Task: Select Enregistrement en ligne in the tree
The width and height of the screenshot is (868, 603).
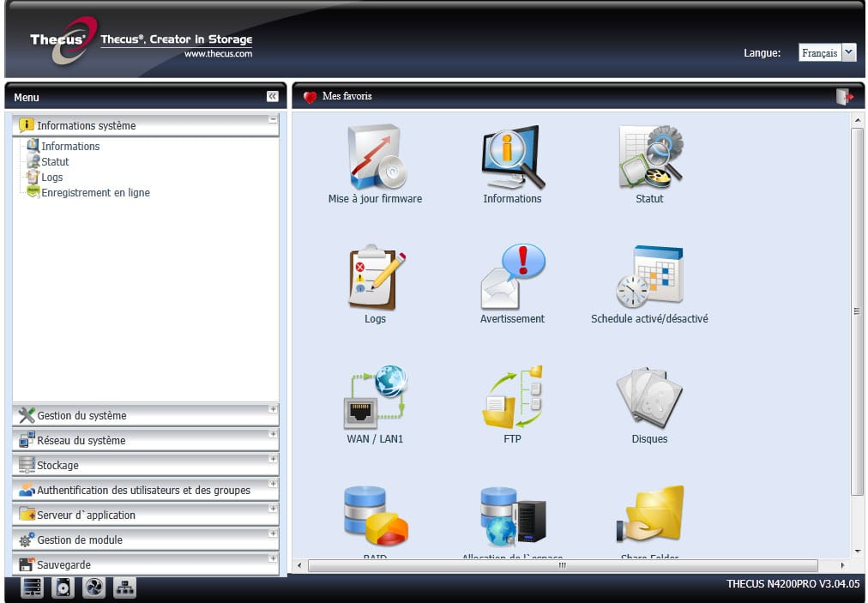Action: click(95, 193)
